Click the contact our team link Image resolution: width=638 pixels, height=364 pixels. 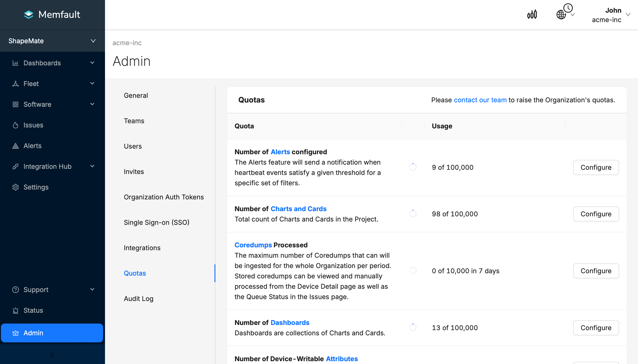click(480, 100)
